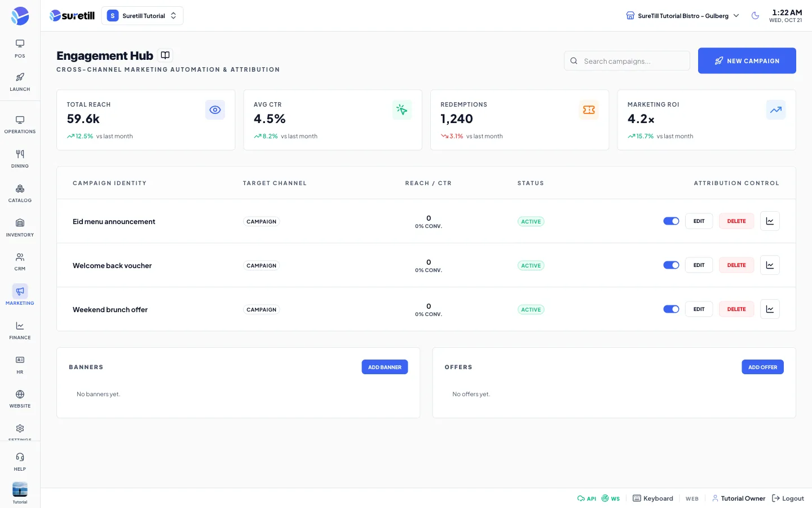
Task: Click the API status indicator
Action: (586, 498)
